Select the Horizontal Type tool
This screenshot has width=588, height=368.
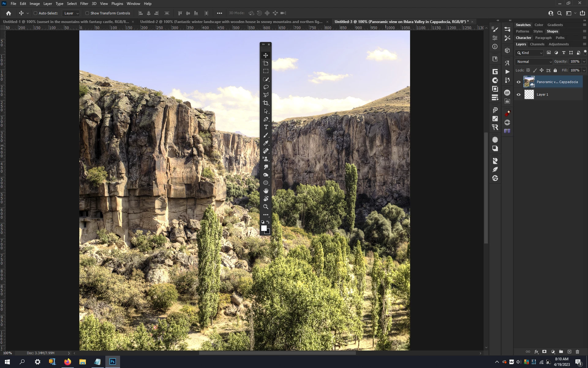pyautogui.click(x=266, y=127)
